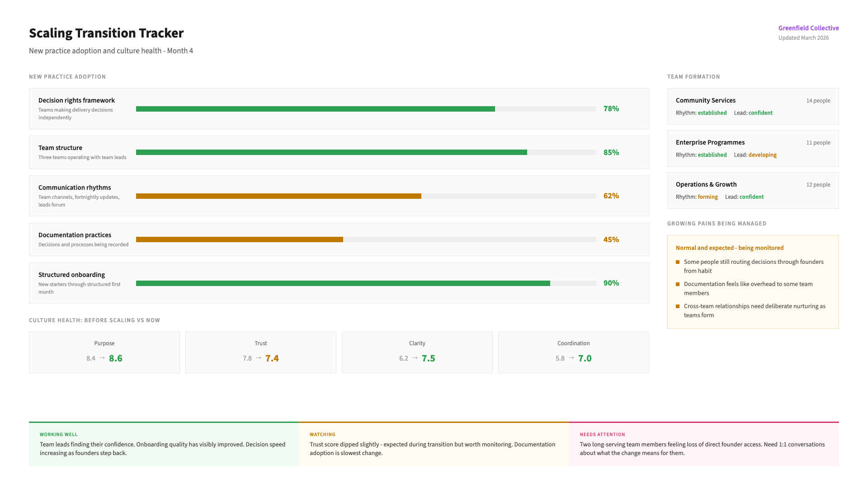Viewport: 868px width, 488px height.
Task: Click the Watching summary panel
Action: pos(434,444)
